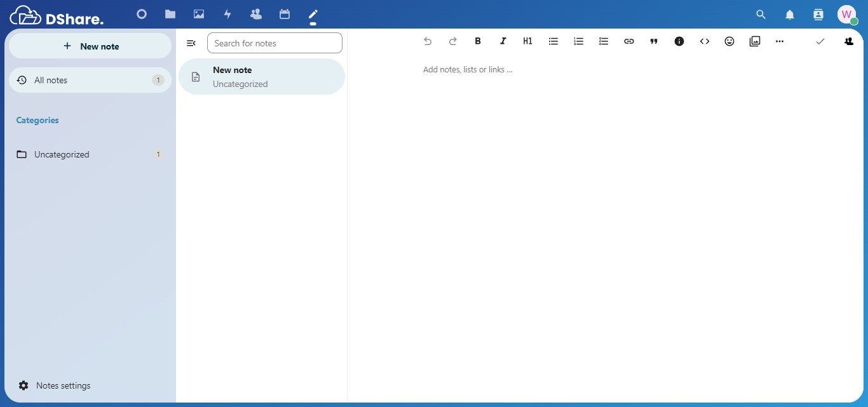
Task: Insert a numbered list
Action: pos(578,41)
